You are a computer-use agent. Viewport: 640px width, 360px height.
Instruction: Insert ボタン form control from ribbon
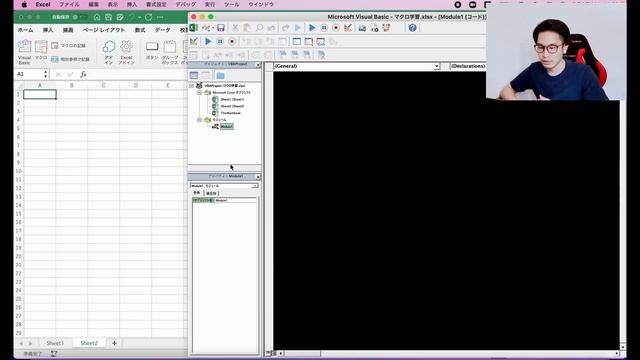click(152, 51)
